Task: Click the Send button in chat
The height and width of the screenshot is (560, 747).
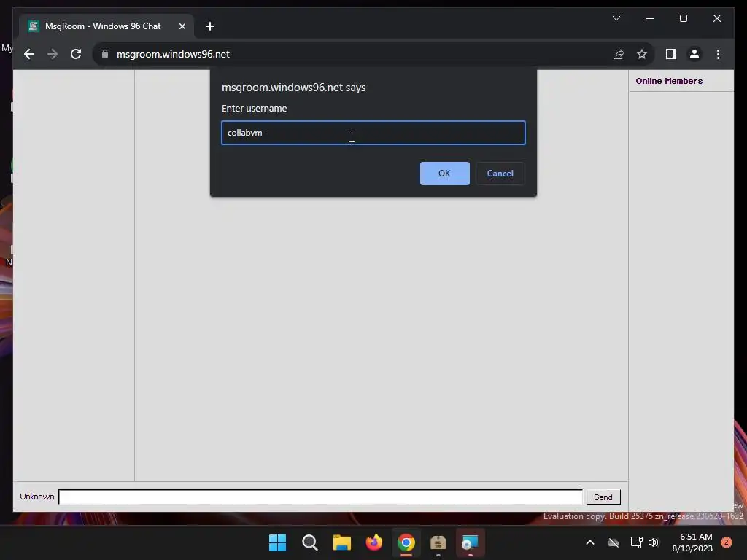Action: pos(603,497)
